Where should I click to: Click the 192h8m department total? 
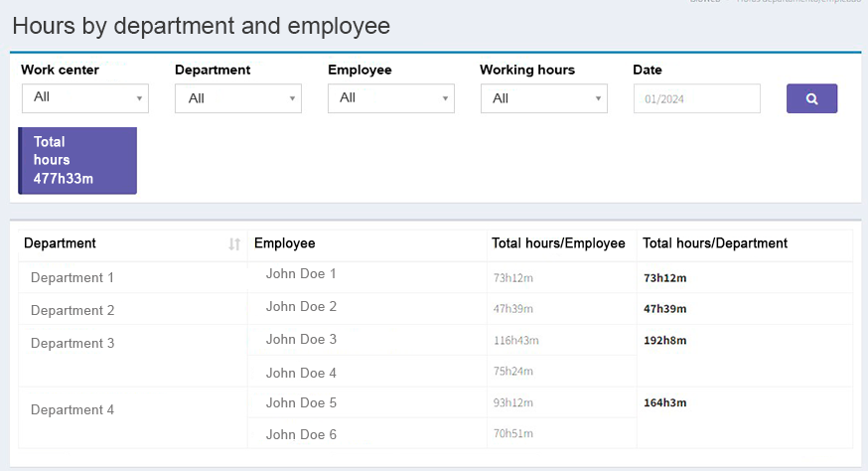[x=665, y=340]
